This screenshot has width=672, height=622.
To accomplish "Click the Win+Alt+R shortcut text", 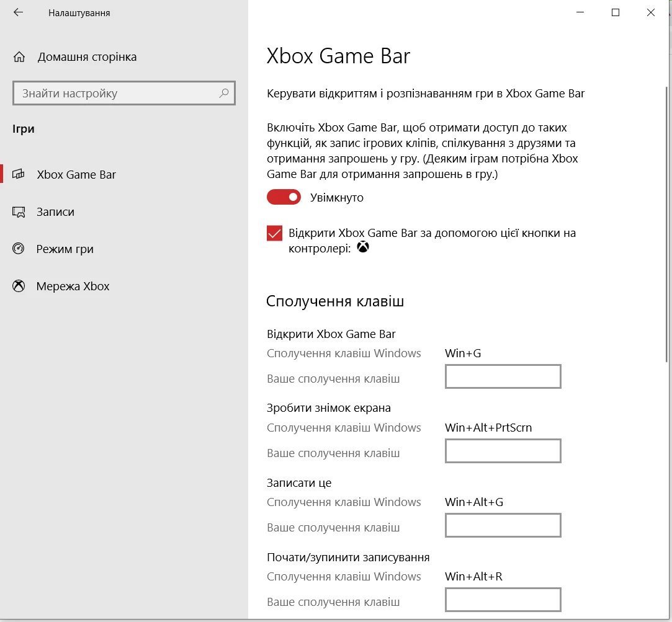I will pyautogui.click(x=473, y=577).
